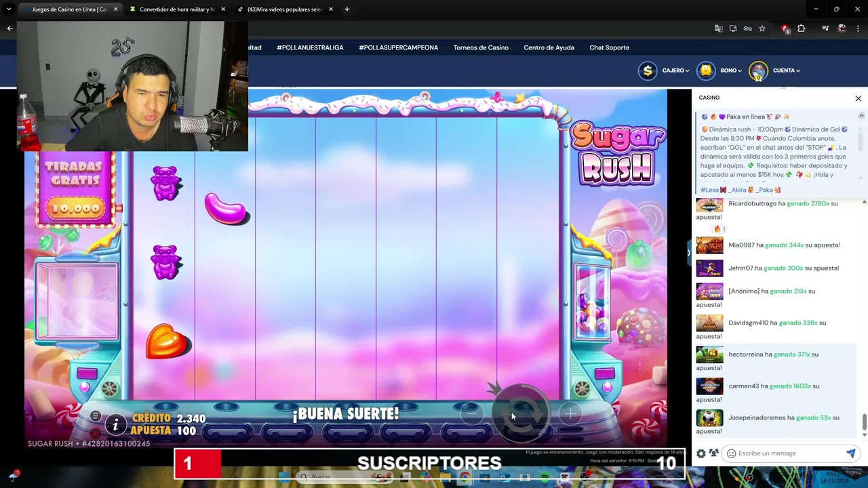Go to #POLLANUESTRALIGA menu item
Viewport: 868px width, 488px height.
click(x=310, y=47)
